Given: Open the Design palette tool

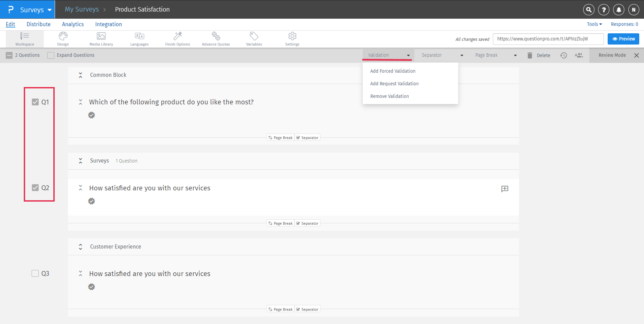Looking at the screenshot, I should click(63, 39).
